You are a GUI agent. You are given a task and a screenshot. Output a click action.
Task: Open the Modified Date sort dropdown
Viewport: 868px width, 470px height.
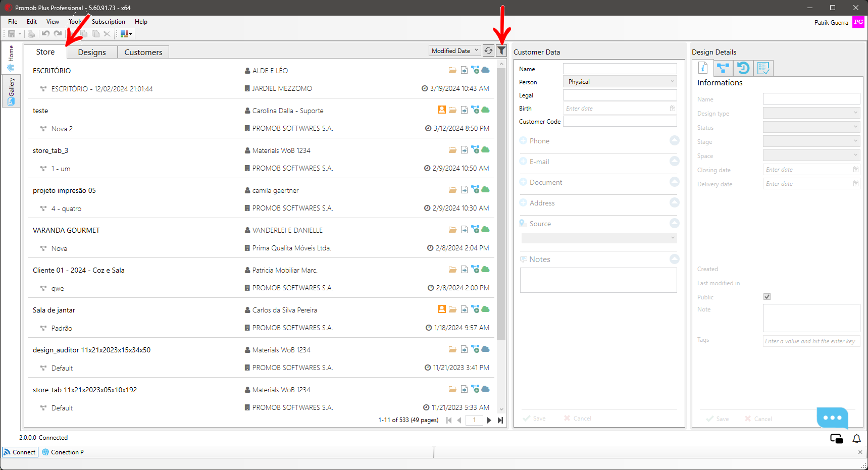pyautogui.click(x=454, y=50)
